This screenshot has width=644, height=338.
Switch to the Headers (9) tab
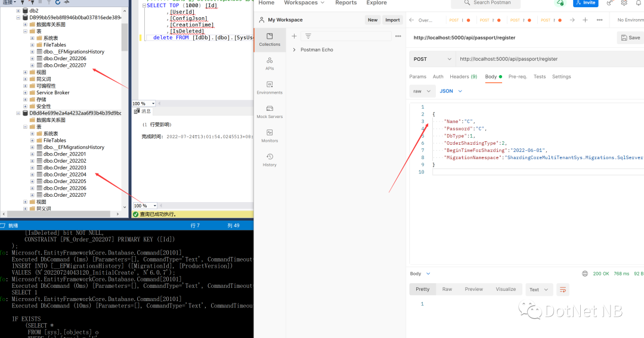pyautogui.click(x=463, y=77)
